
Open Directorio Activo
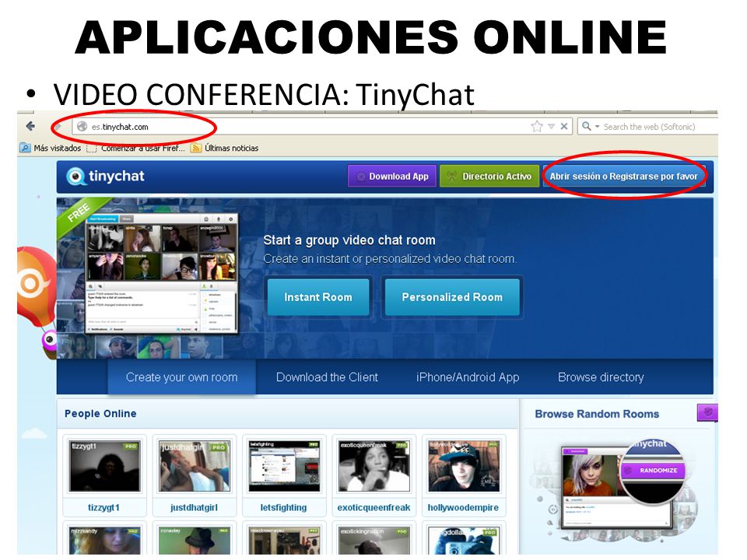point(489,177)
